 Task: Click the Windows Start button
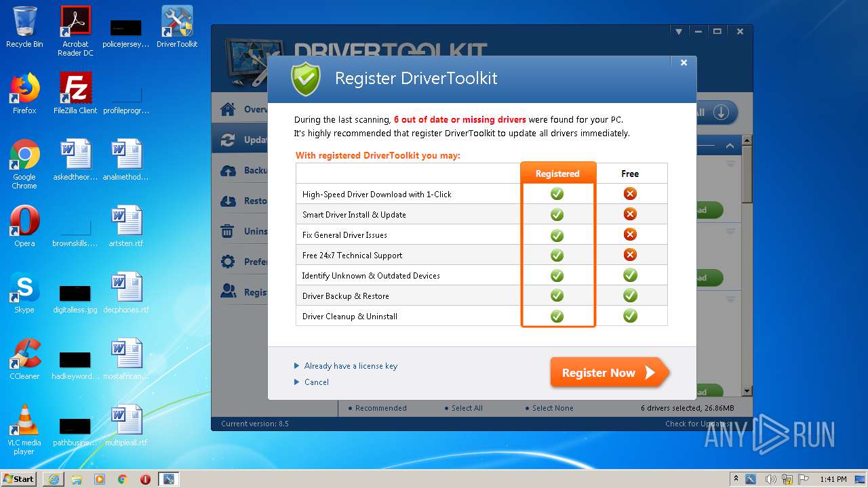[x=18, y=479]
